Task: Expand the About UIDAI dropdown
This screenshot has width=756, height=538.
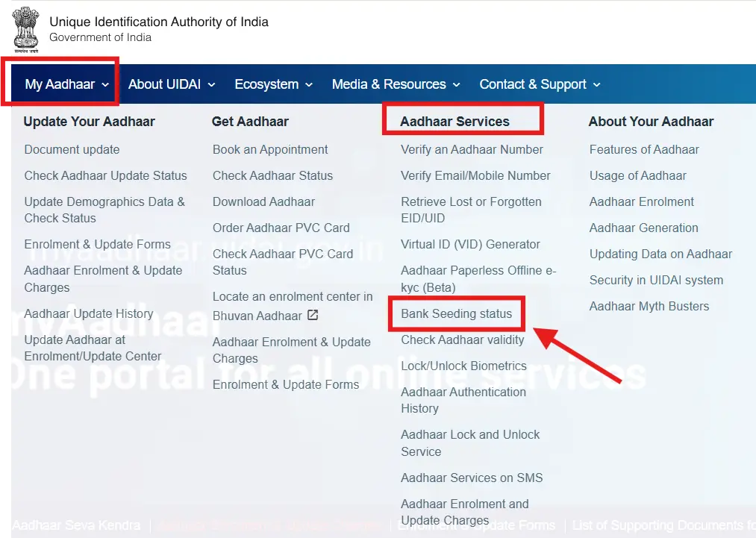Action: pyautogui.click(x=171, y=84)
